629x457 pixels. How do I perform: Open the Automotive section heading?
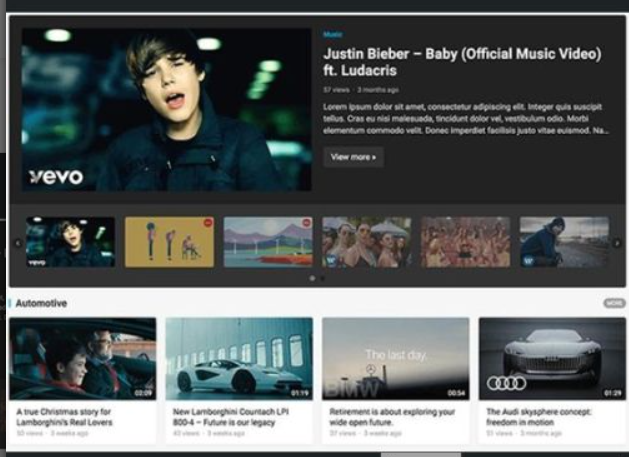pos(41,303)
